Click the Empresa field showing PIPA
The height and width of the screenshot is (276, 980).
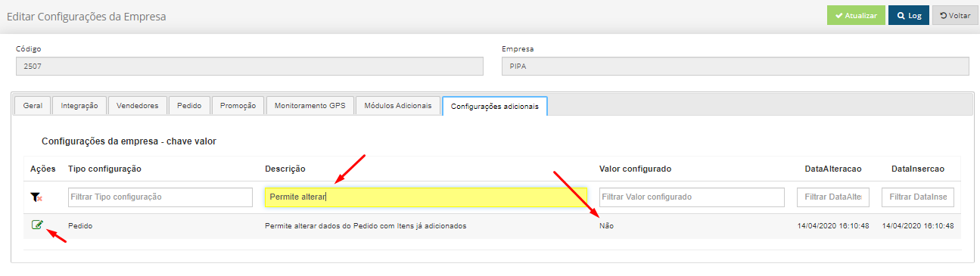(735, 67)
